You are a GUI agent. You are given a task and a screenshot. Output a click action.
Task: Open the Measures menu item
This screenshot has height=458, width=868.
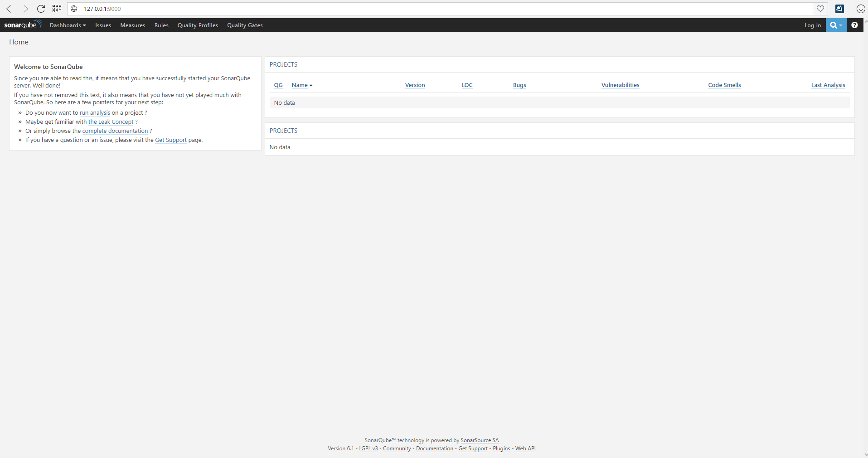133,25
